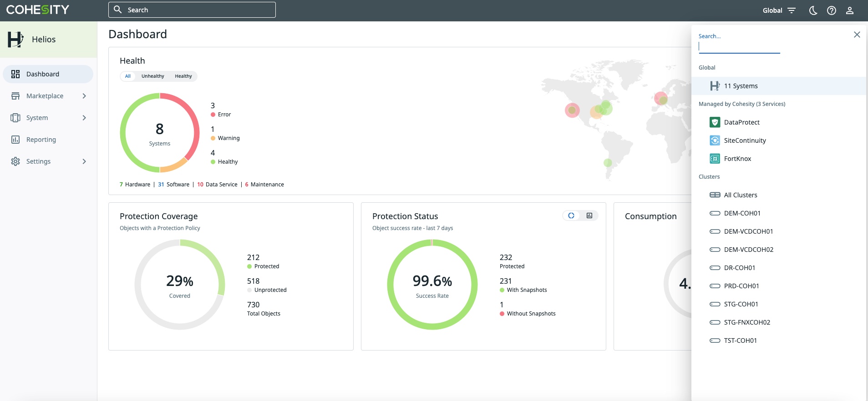
Task: Switch health filter to Healthy
Action: [183, 76]
